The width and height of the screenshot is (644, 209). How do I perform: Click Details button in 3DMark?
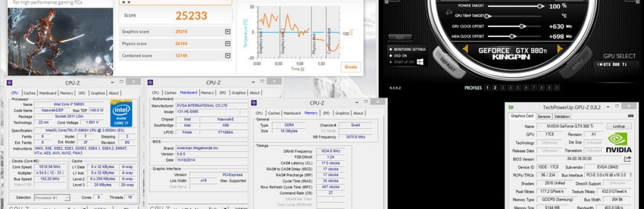click(x=351, y=67)
